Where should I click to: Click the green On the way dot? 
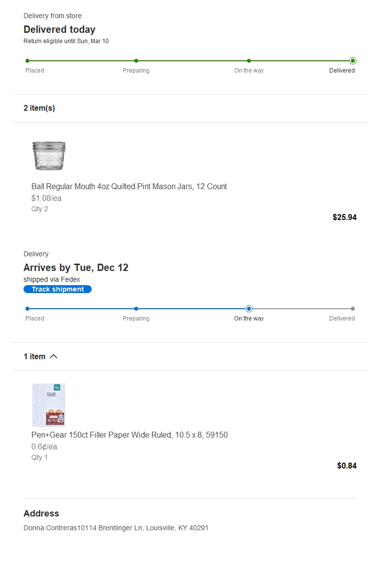[249, 61]
